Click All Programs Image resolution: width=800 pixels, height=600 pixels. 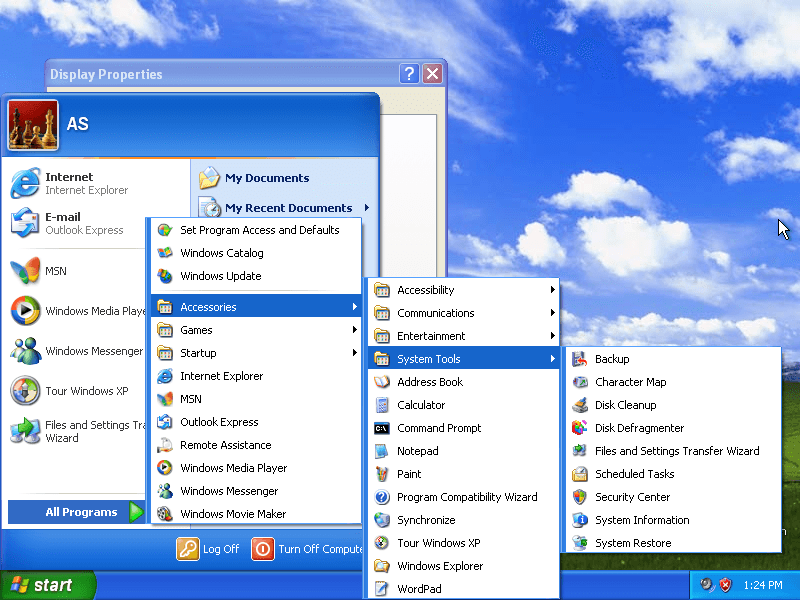[77, 512]
